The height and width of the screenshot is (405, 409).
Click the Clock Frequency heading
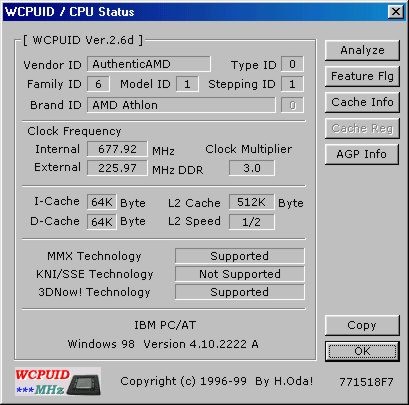point(74,131)
